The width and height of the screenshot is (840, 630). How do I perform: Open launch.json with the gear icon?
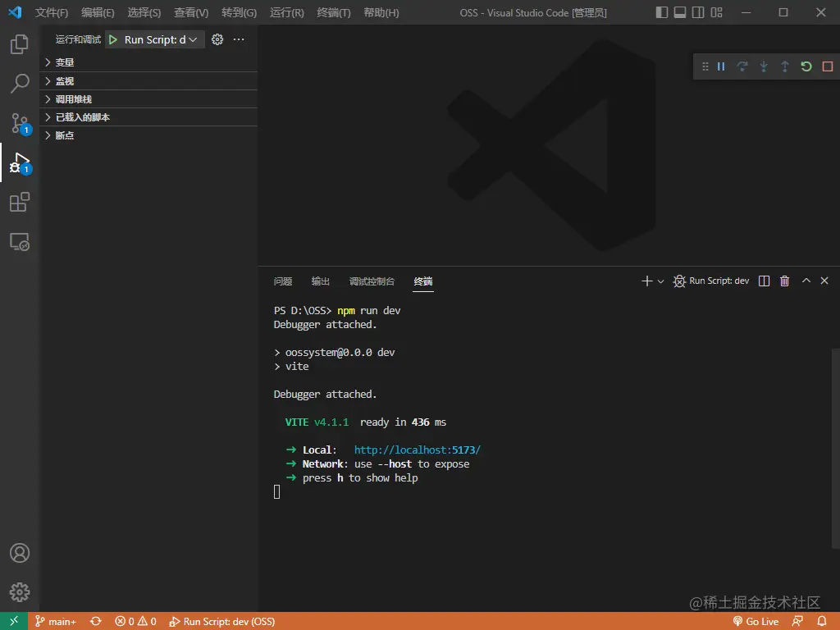pos(217,39)
